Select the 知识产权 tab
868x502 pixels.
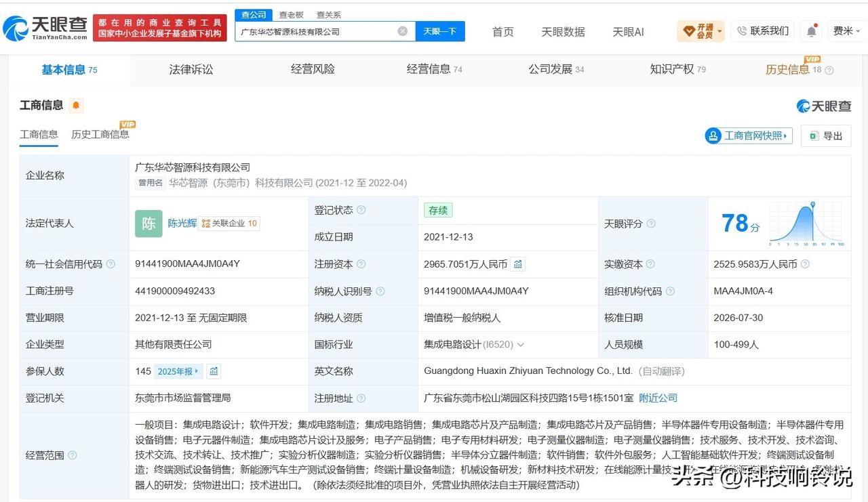(677, 69)
